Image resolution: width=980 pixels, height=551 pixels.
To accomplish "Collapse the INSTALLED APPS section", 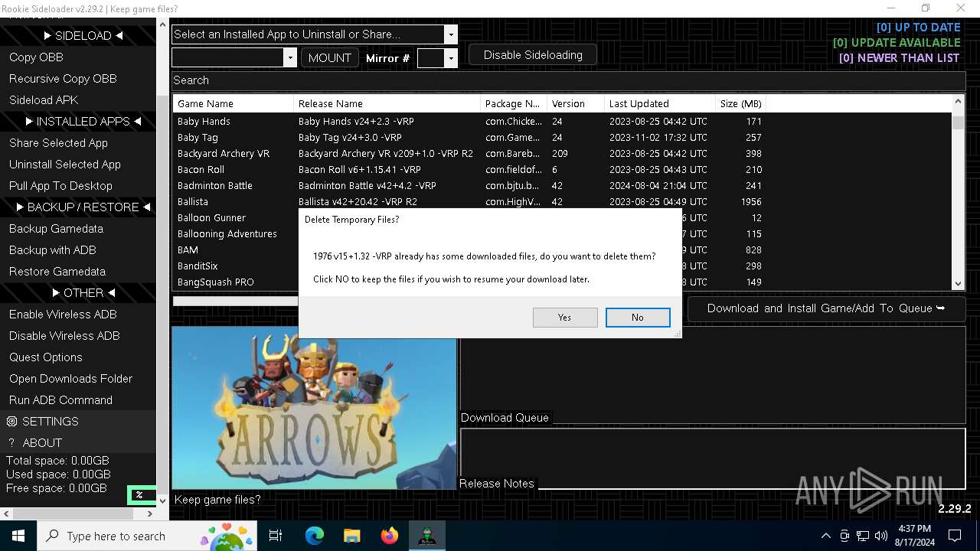I will (x=78, y=122).
